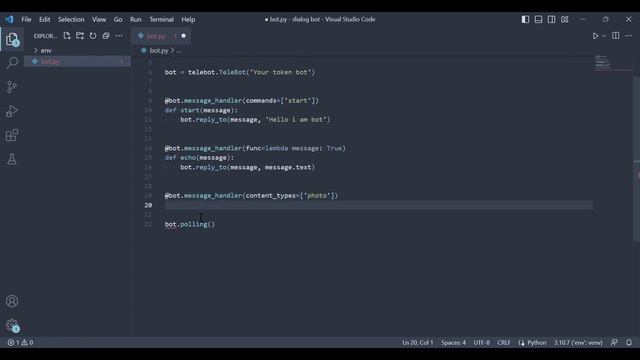
Task: Open the Manage gear icon
Action: 12,325
